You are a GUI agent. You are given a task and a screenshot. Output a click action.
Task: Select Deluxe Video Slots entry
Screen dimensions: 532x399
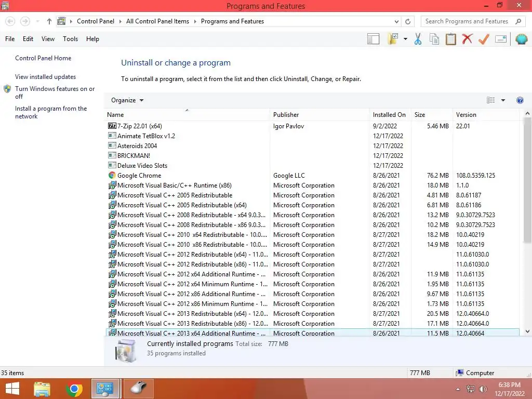pos(312,165)
